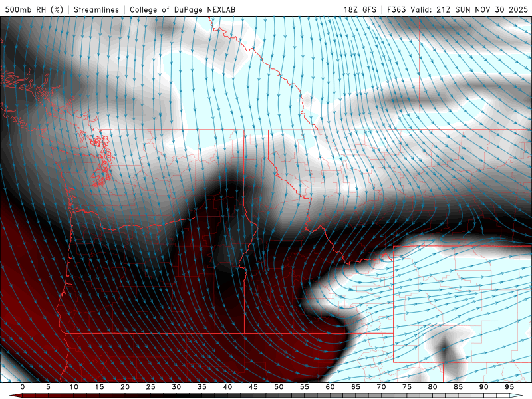Click the '65' scale label

click(356, 387)
